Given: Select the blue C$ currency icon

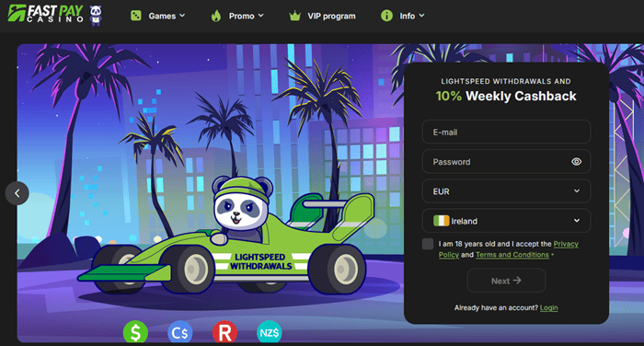Looking at the screenshot, I should (x=180, y=332).
